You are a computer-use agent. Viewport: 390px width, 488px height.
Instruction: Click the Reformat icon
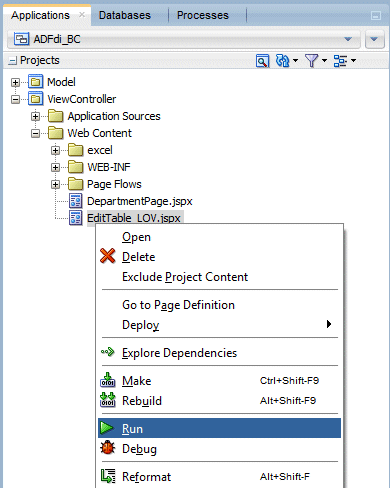pyautogui.click(x=108, y=476)
